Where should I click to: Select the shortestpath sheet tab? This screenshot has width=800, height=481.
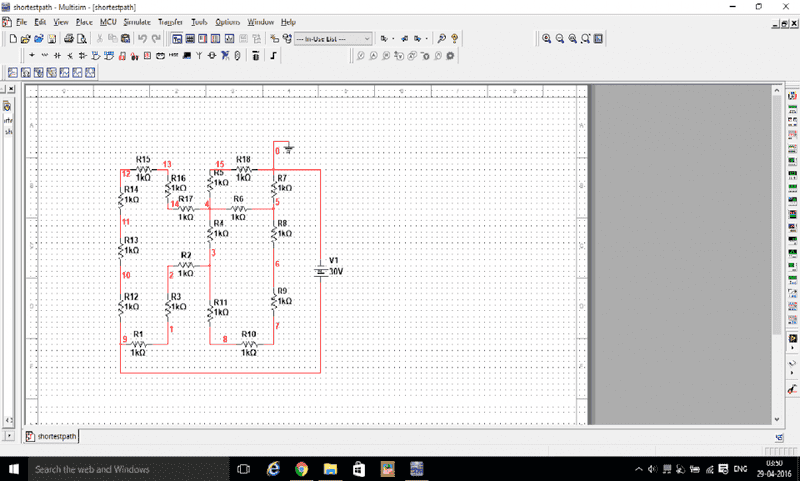coord(52,437)
